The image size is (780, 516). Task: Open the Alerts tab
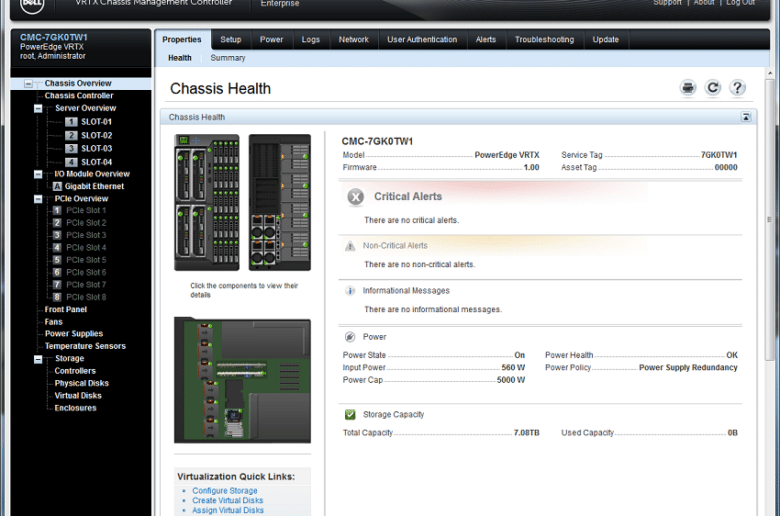pyautogui.click(x=486, y=40)
